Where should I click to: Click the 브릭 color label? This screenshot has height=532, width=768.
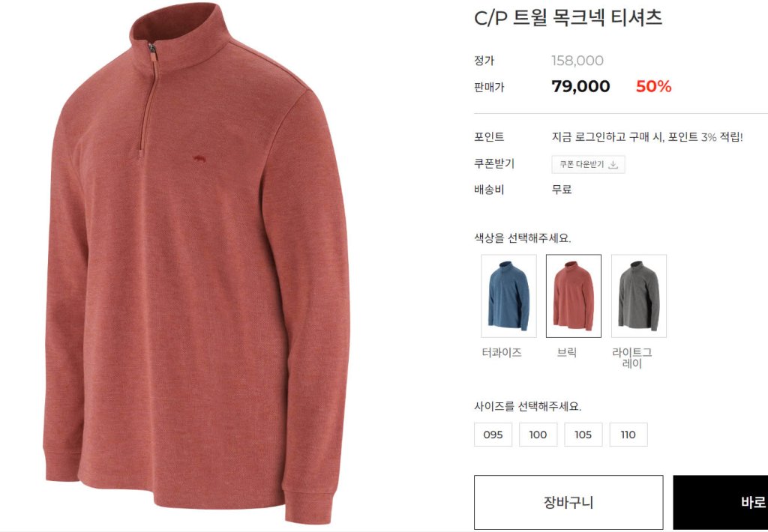(567, 352)
